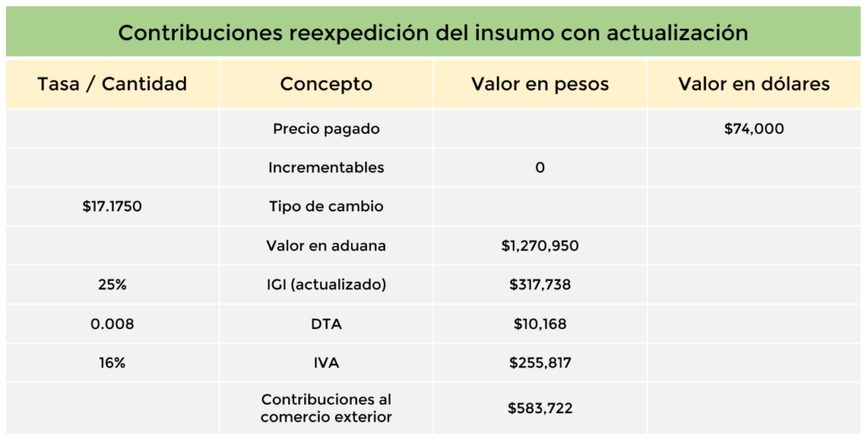
Task: Select the "Incrementables" concept cell
Action: click(x=326, y=167)
